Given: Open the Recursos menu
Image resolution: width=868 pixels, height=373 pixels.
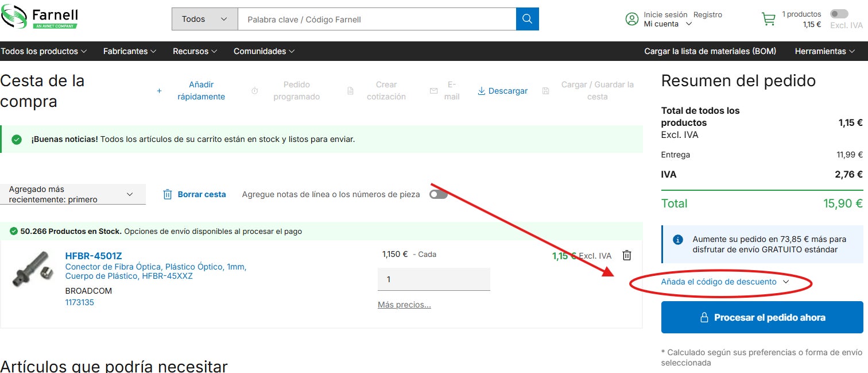Looking at the screenshot, I should (x=195, y=51).
